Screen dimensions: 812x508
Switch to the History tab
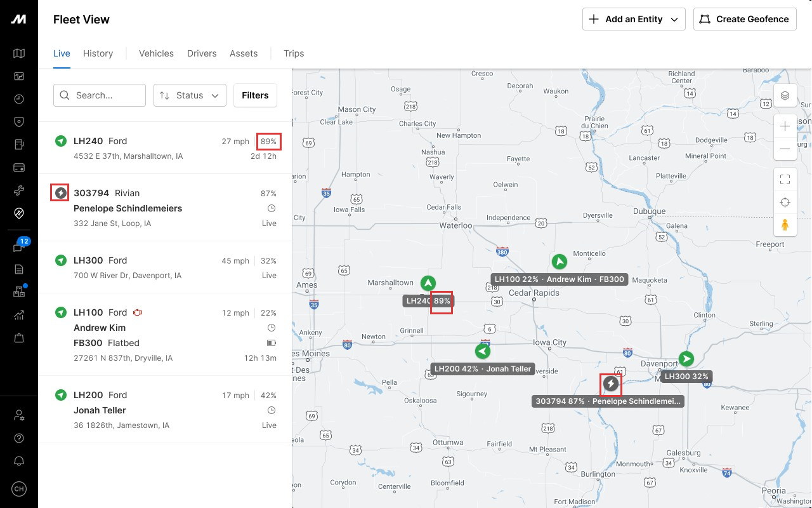click(98, 53)
